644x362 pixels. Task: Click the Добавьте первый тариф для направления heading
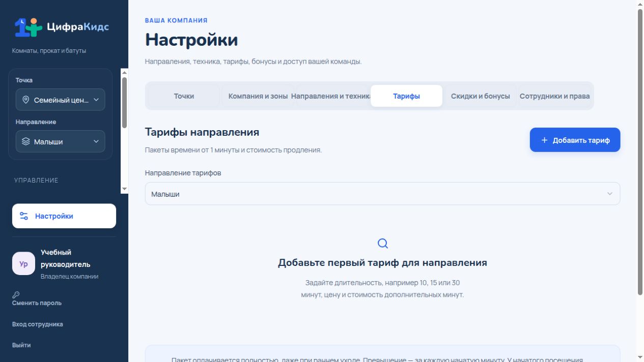click(x=382, y=263)
